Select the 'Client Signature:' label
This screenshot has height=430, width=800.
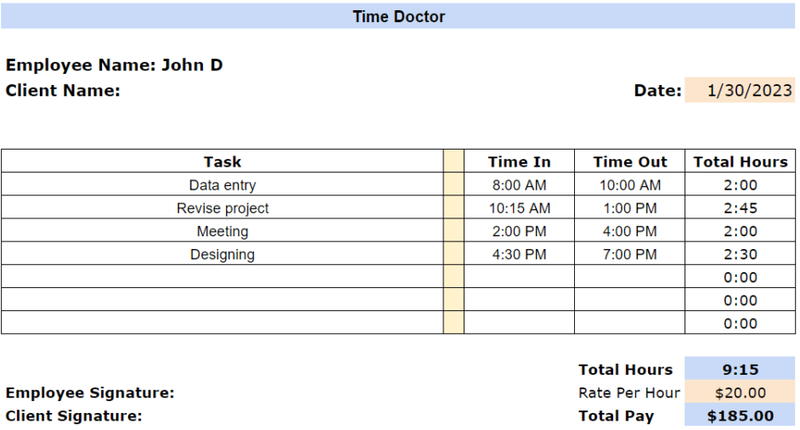73,415
